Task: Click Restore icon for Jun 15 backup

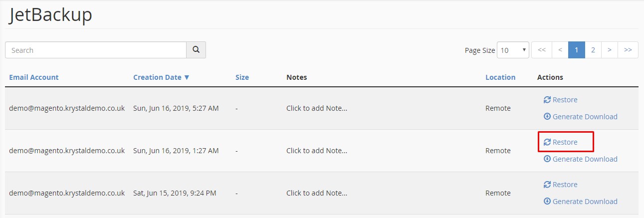Action: 547,185
